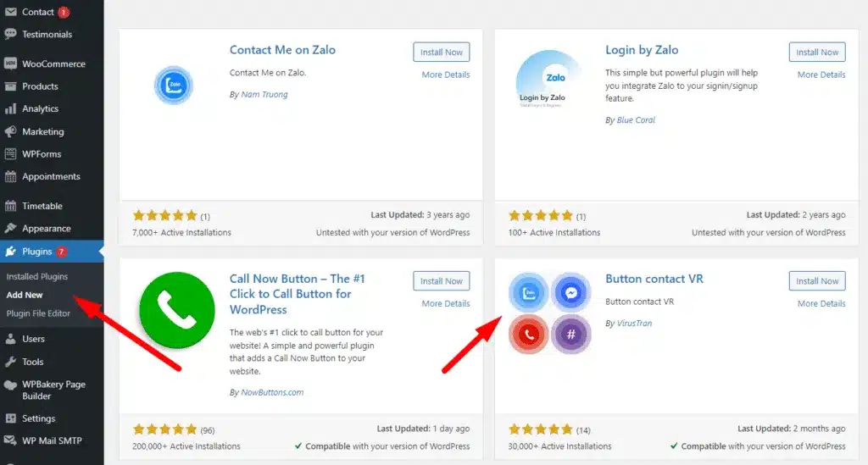Click the WPForms icon in sidebar
This screenshot has width=868, height=465.
point(10,154)
